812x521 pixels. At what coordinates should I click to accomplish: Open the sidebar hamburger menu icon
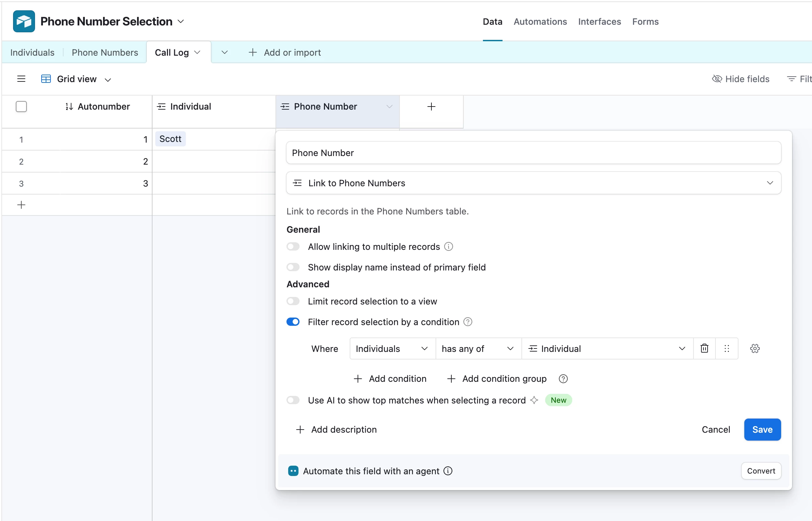(x=21, y=79)
